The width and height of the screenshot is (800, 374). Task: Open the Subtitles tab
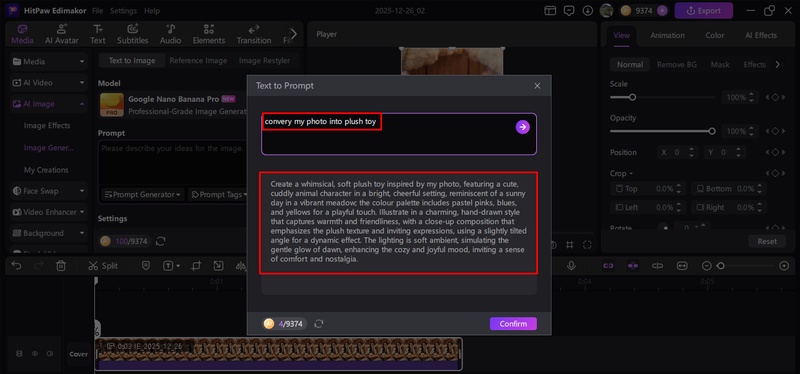coord(133,35)
